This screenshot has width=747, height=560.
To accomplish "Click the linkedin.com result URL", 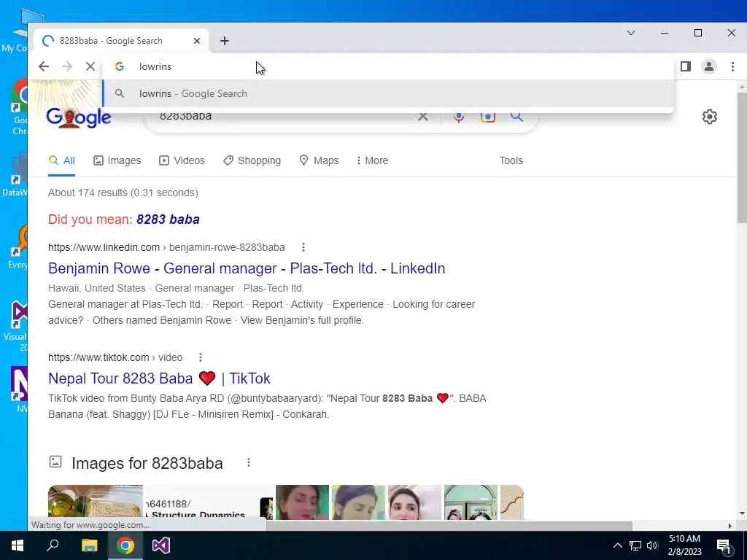I will (x=166, y=248).
